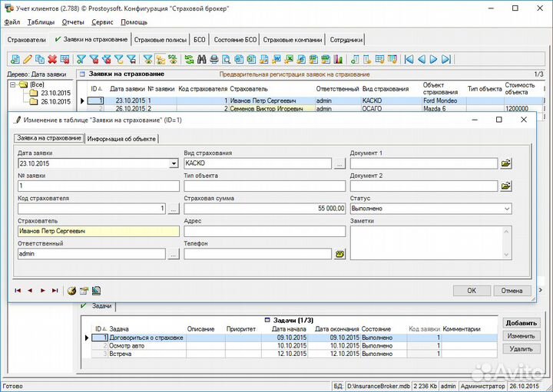Image resolution: width=553 pixels, height=392 pixels.
Task: Select the 26.10.2015 folder in tree
Action: (x=55, y=101)
